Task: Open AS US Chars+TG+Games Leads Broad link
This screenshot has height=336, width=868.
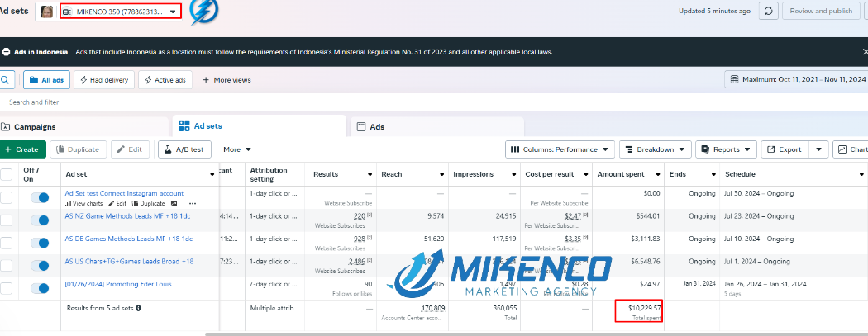Action: point(129,262)
